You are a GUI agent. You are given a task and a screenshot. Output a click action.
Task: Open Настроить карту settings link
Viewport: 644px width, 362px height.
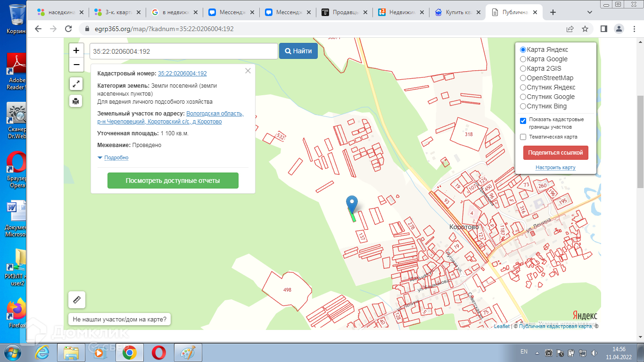pyautogui.click(x=555, y=168)
